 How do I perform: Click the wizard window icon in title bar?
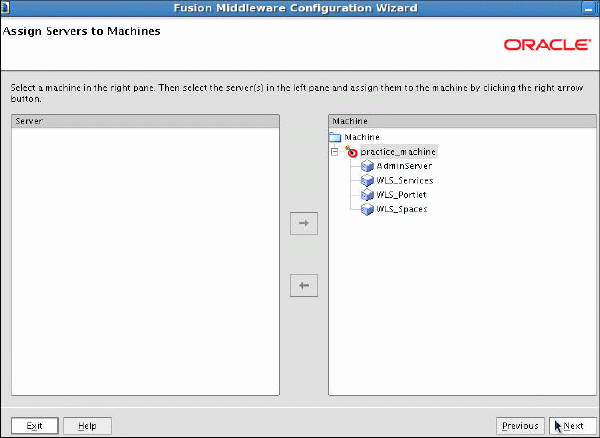pos(5,8)
